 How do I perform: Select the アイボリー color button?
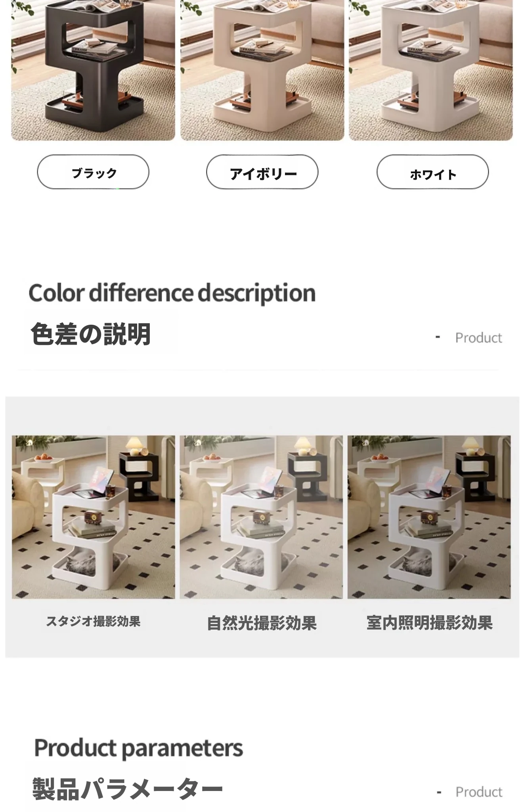coord(262,172)
